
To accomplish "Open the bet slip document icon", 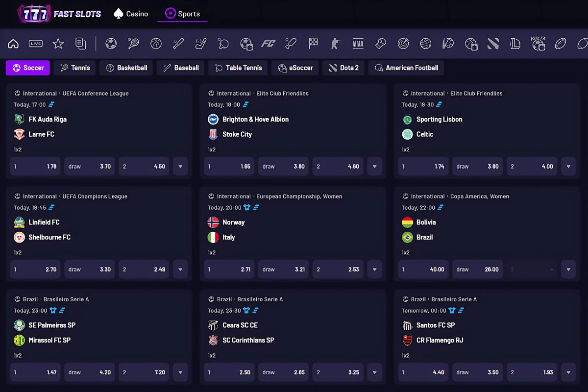I will [x=80, y=44].
